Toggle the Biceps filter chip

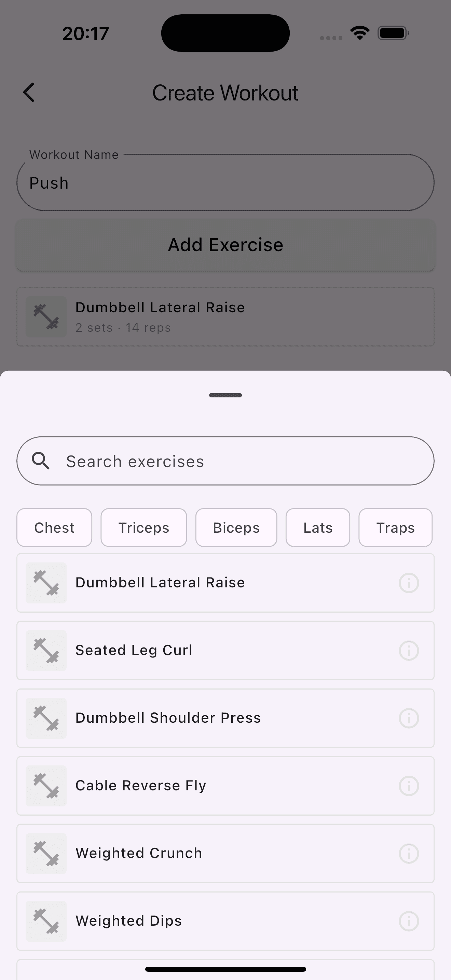[236, 528]
